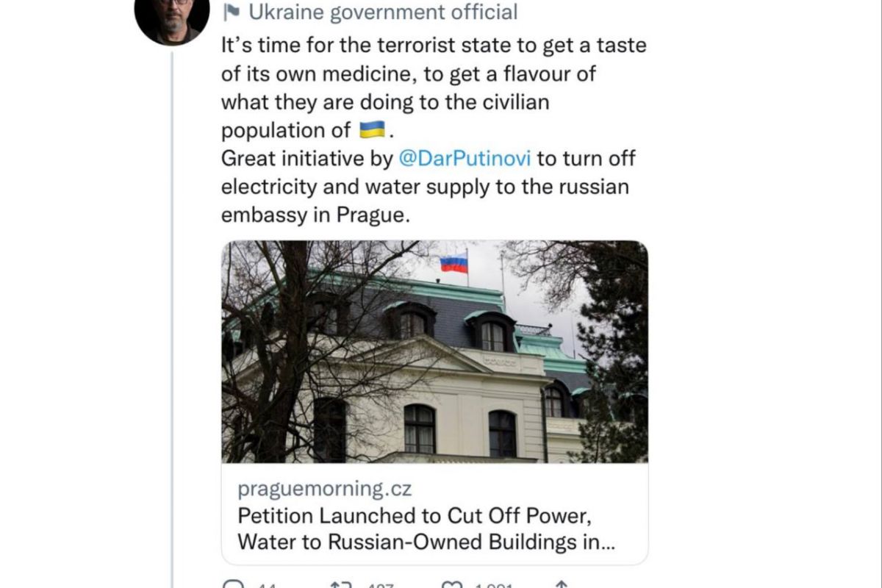Click the "It's time for the terrorist state" sentence
The width and height of the screenshot is (882, 588).
pos(434,45)
